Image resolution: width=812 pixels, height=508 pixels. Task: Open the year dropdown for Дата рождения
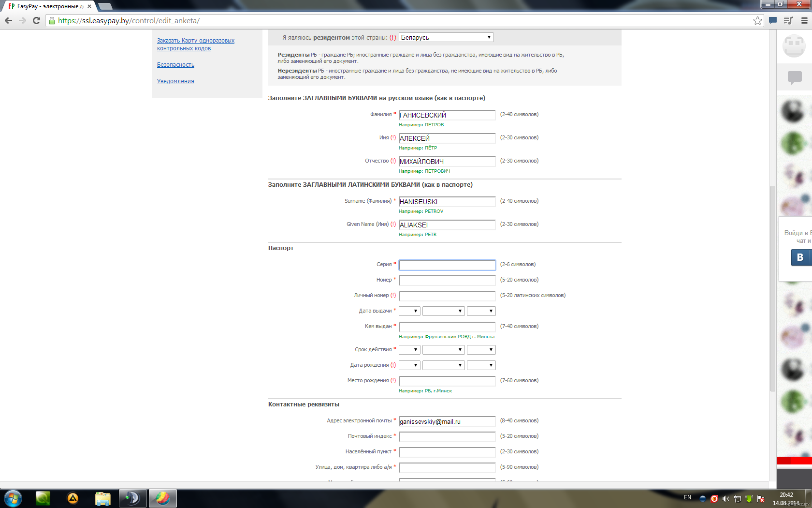click(481, 365)
